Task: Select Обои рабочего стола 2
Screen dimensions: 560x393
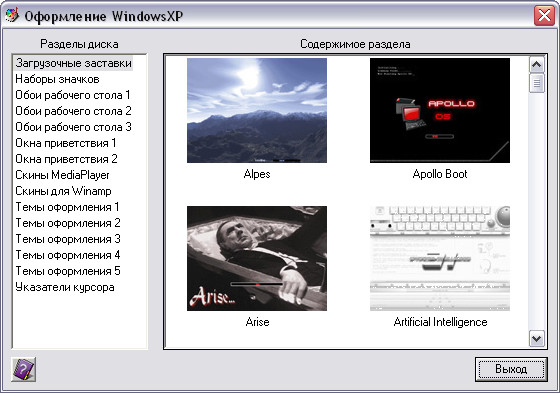Action: coord(73,111)
